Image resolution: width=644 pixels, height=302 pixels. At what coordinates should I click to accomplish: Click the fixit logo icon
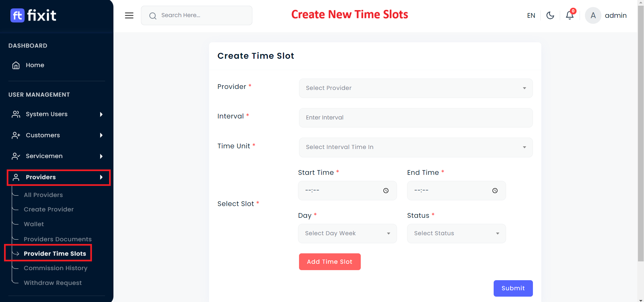17,15
